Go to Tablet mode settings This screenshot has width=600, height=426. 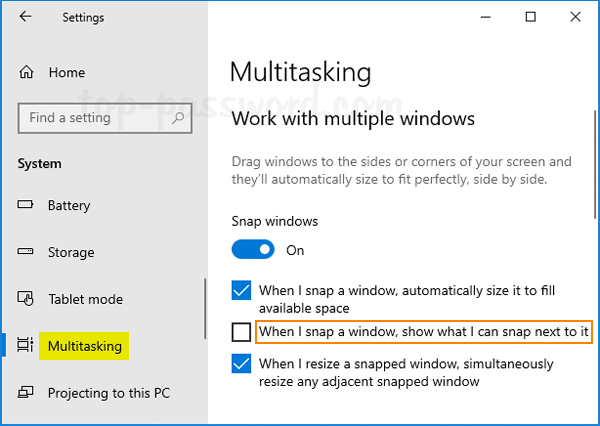pos(85,299)
